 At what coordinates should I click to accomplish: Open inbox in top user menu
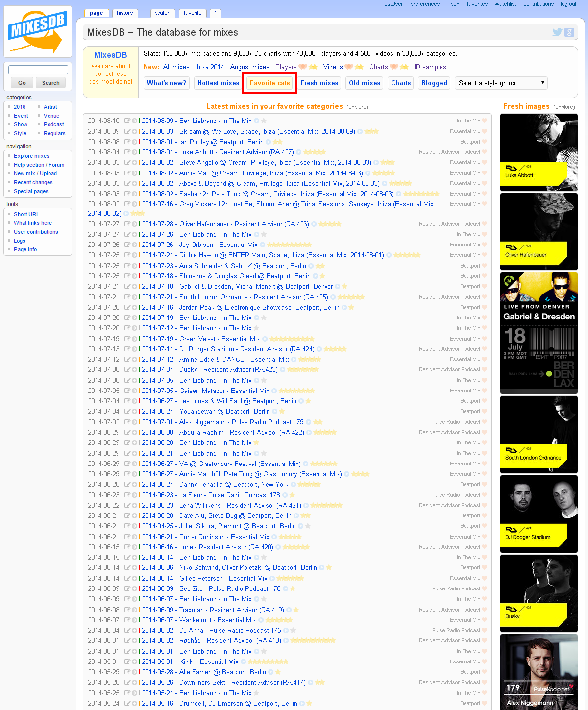tap(453, 4)
